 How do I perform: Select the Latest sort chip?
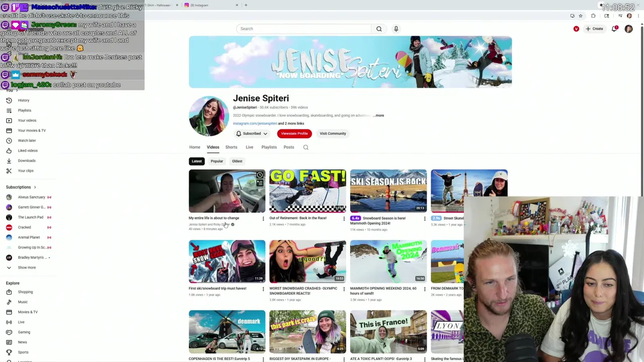197,161
